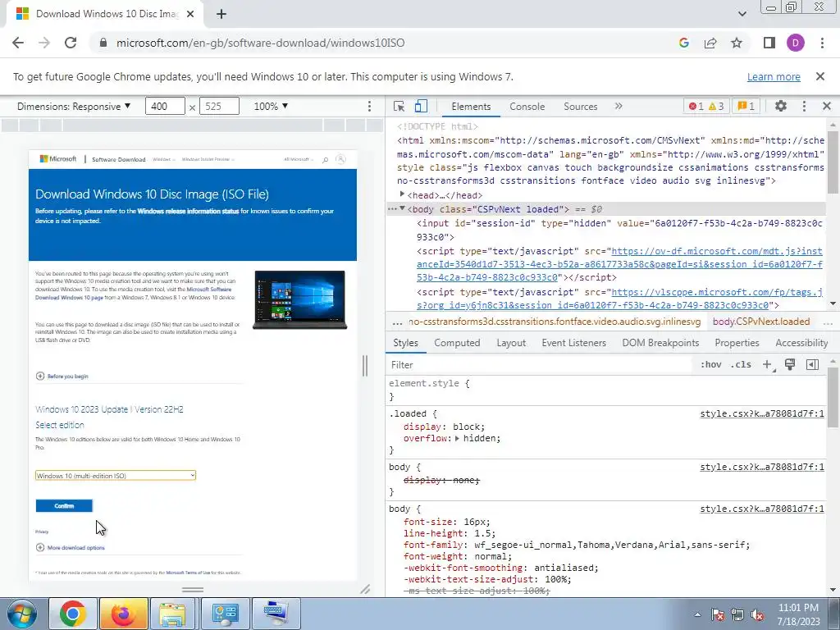Open the profile avatar D

point(795,43)
